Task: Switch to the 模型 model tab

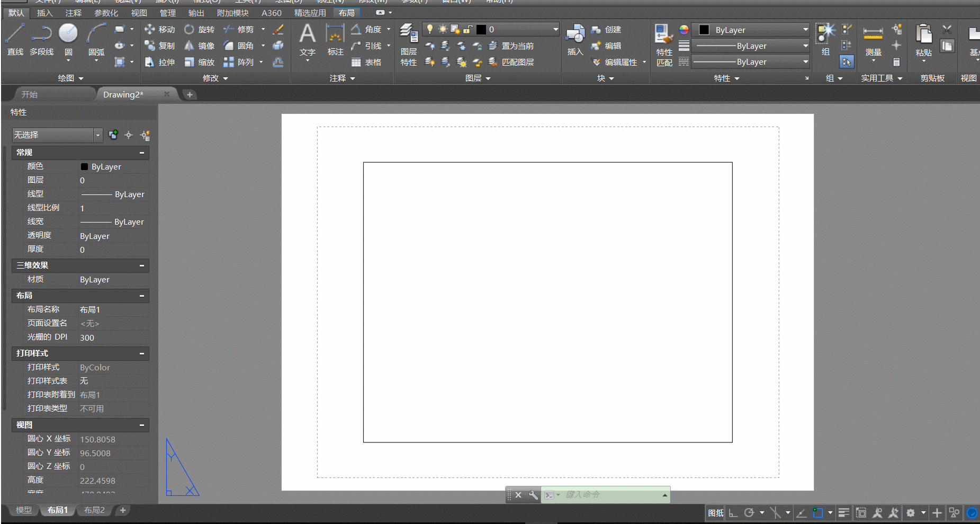Action: tap(24, 510)
